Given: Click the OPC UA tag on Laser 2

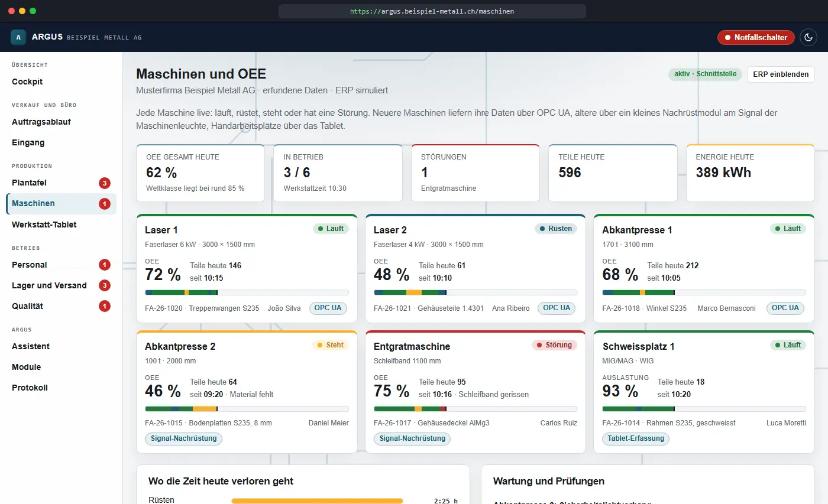Looking at the screenshot, I should pyautogui.click(x=557, y=308).
